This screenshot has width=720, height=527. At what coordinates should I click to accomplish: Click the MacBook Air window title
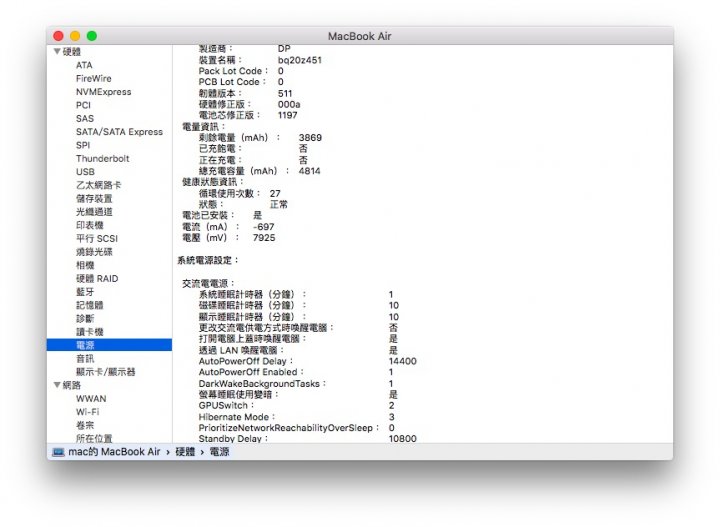pyautogui.click(x=360, y=36)
